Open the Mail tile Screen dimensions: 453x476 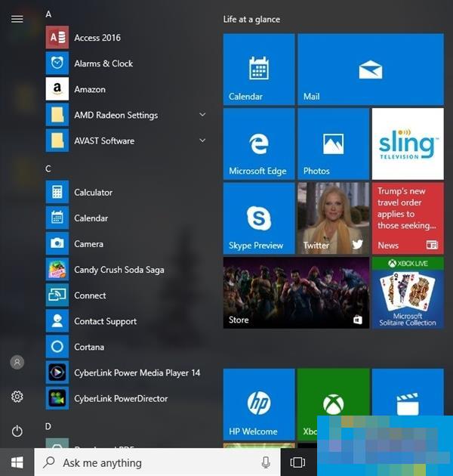(x=371, y=70)
